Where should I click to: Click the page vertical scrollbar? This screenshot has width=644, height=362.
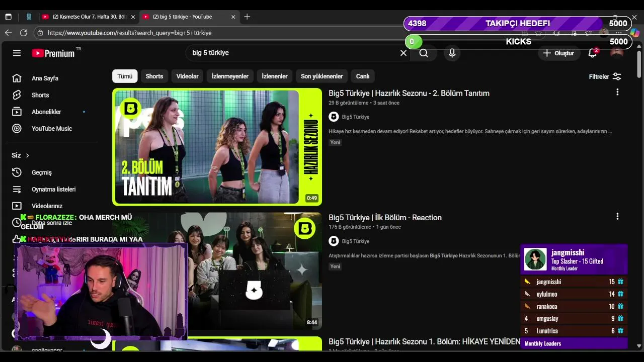639,63
